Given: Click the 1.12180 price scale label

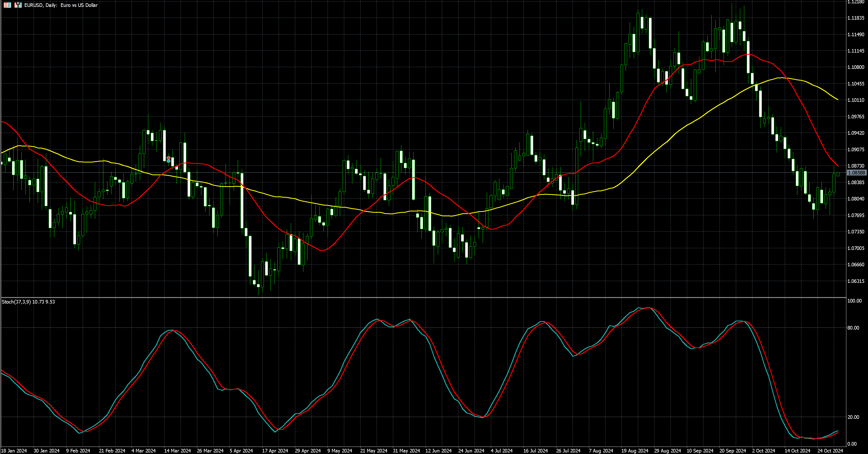Looking at the screenshot, I should tap(856, 2).
